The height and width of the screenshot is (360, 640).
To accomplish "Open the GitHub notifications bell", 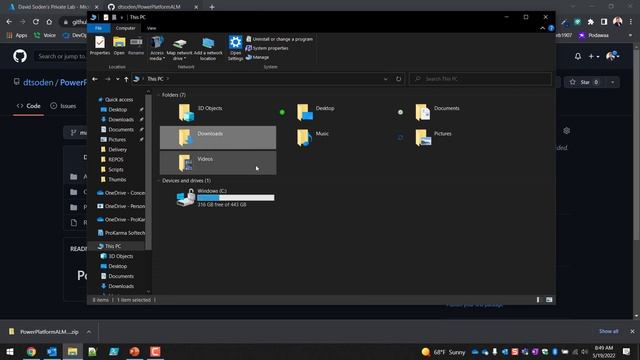I will pyautogui.click(x=578, y=56).
